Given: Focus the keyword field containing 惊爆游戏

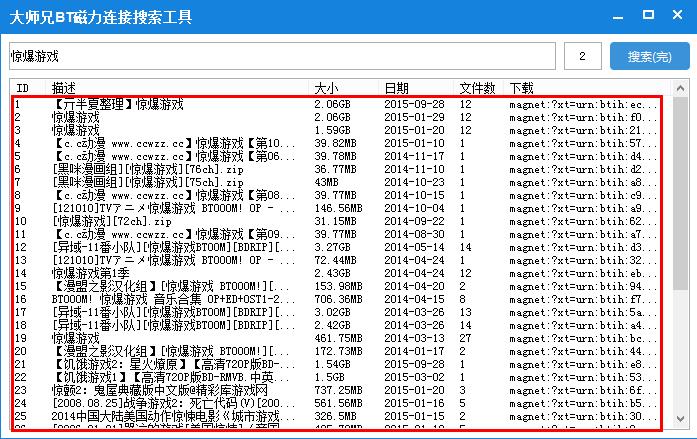Looking at the screenshot, I should [280, 57].
